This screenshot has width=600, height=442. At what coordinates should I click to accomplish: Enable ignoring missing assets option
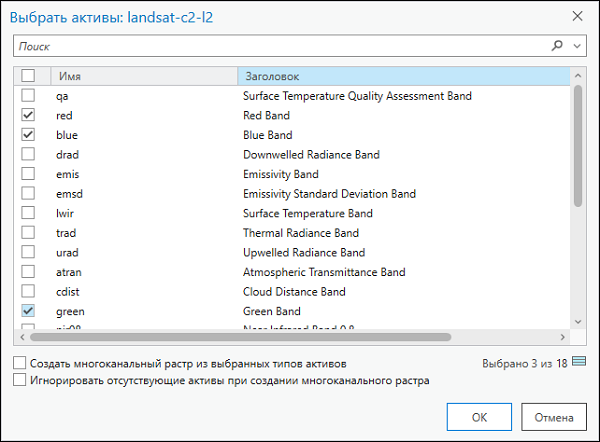pos(21,380)
